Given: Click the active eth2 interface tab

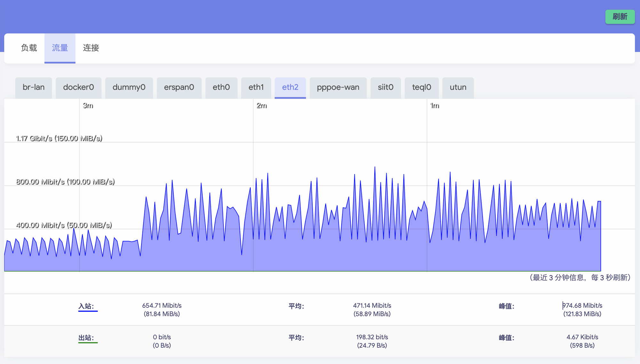Looking at the screenshot, I should click(290, 87).
